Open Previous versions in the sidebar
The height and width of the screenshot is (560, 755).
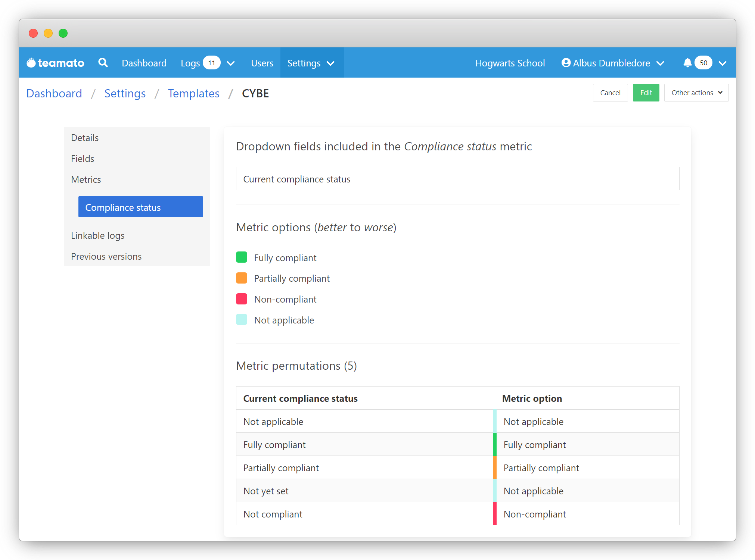[137, 256]
